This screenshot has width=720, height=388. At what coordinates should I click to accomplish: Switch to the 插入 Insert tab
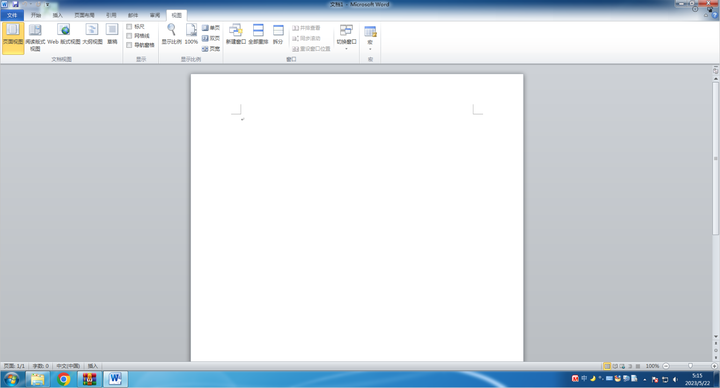[x=57, y=15]
